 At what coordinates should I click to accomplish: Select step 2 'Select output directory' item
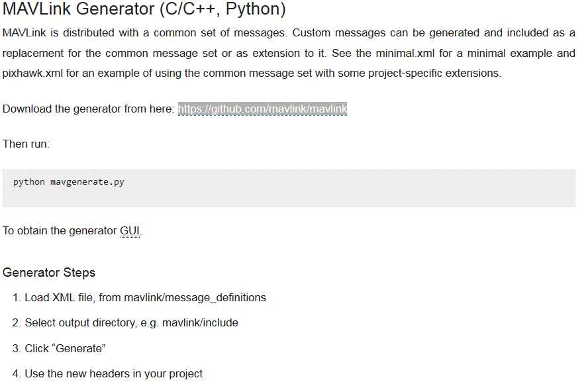point(131,323)
